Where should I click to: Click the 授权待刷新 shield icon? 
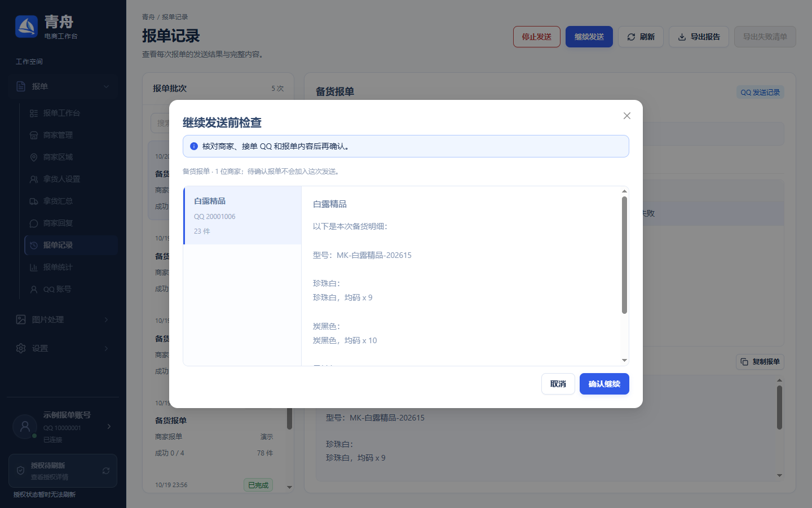[20, 471]
